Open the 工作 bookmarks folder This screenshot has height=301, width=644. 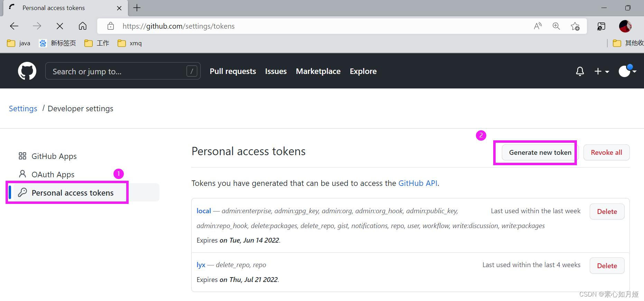point(97,43)
